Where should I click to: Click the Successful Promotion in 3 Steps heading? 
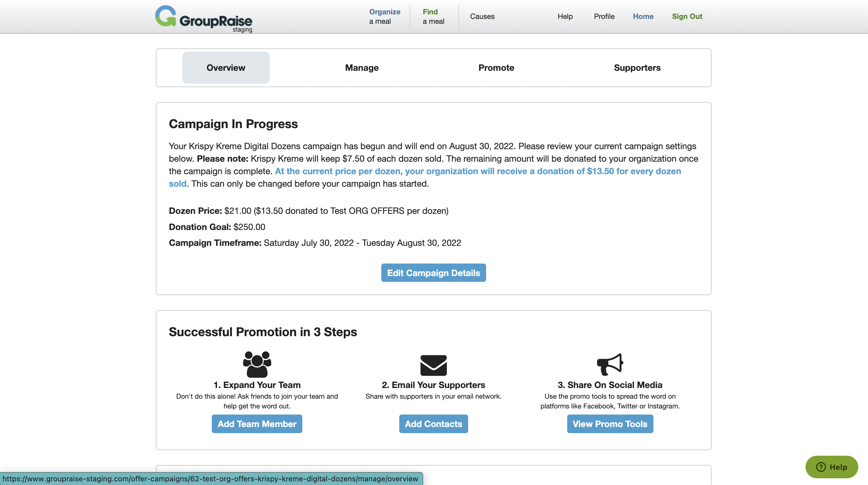(x=263, y=332)
